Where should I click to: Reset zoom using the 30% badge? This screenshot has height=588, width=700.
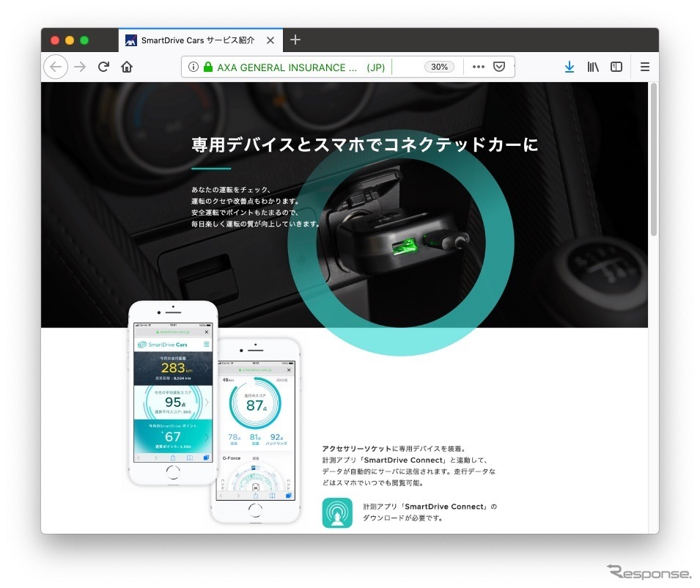pyautogui.click(x=439, y=67)
